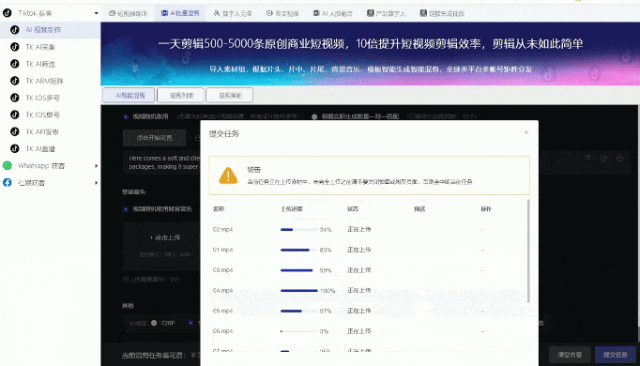This screenshot has width=640, height=366.
Task: Select the third 混剪 sub-tab
Action: [x=230, y=95]
